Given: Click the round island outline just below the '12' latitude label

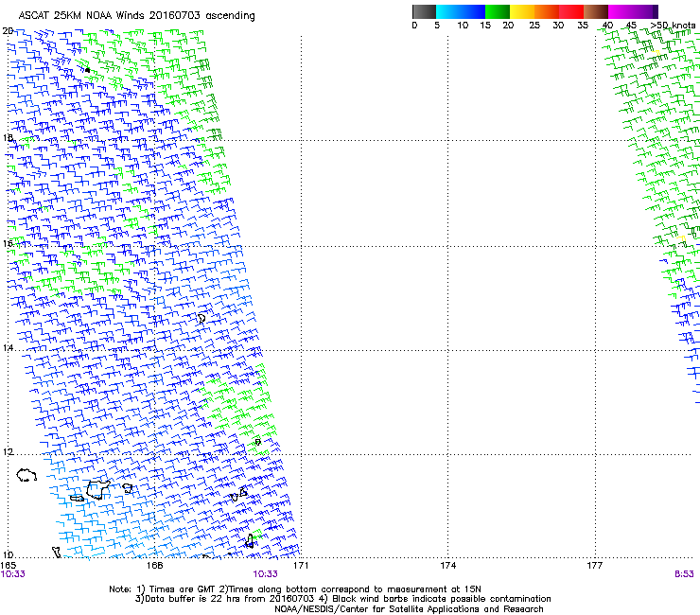Looking at the screenshot, I should [x=26, y=475].
